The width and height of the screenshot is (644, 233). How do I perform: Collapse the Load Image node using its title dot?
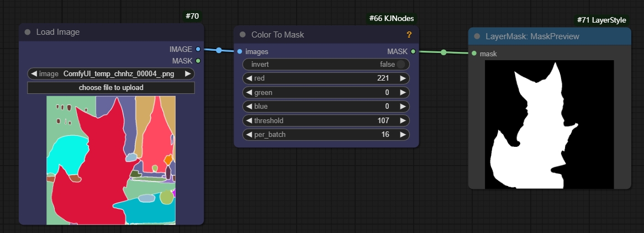[28, 32]
